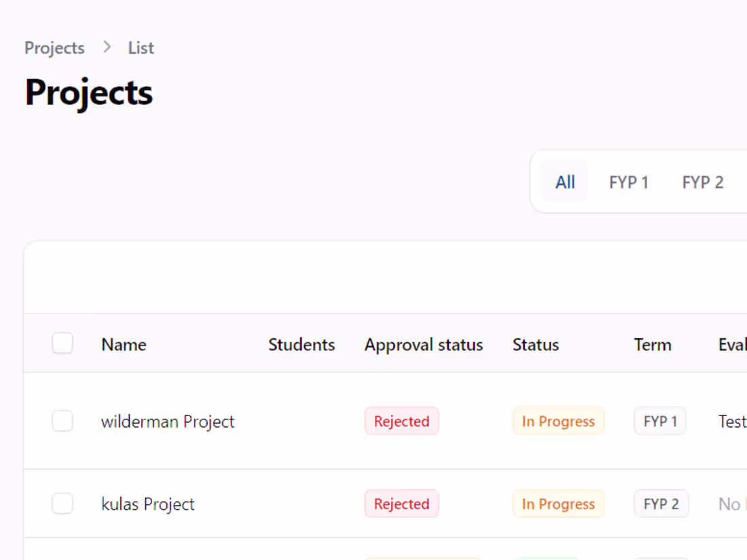Select the All projects tab
Screen dimensions: 747x560
[564, 182]
